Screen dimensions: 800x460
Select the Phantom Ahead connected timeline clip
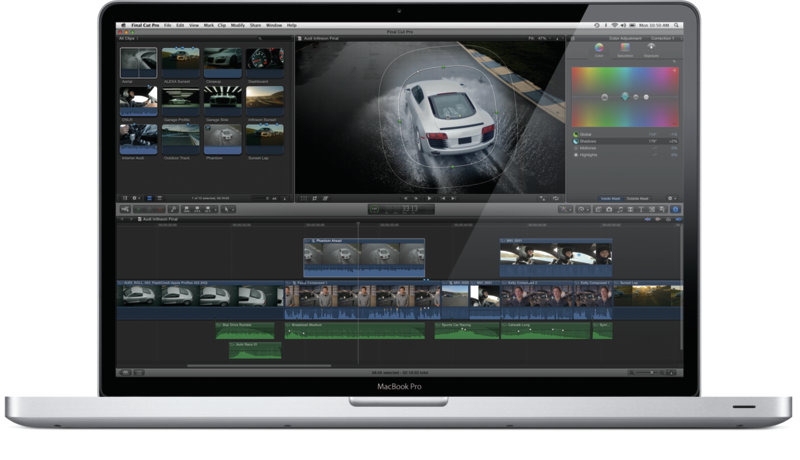[x=364, y=258]
